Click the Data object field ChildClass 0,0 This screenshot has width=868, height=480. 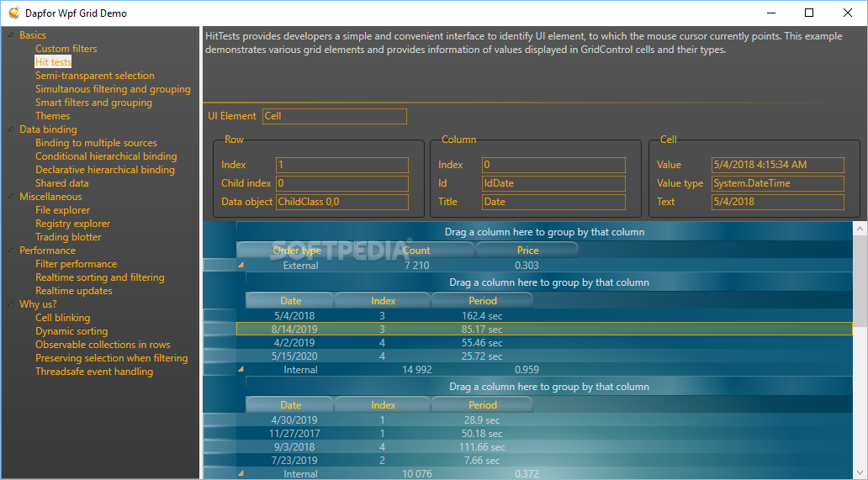(x=342, y=202)
